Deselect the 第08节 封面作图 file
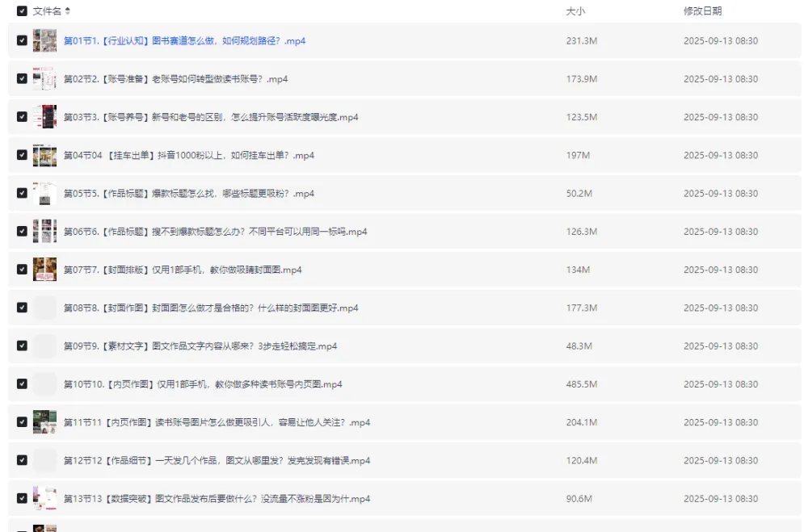Screen dimensions: 808x532 coord(23,308)
